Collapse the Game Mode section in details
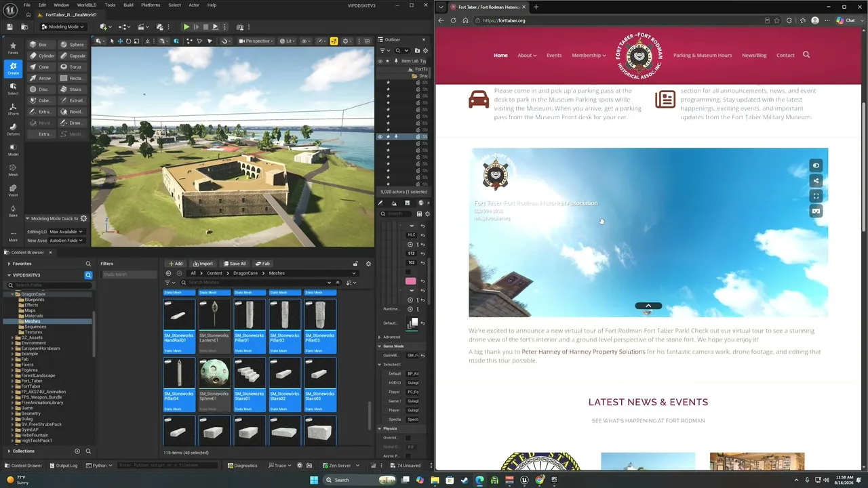Viewport: 868px width, 488px height. pyautogui.click(x=380, y=346)
